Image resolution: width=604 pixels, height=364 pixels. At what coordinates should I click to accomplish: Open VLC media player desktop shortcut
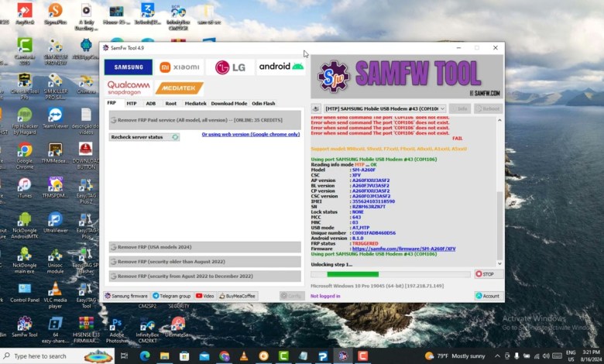pos(56,295)
